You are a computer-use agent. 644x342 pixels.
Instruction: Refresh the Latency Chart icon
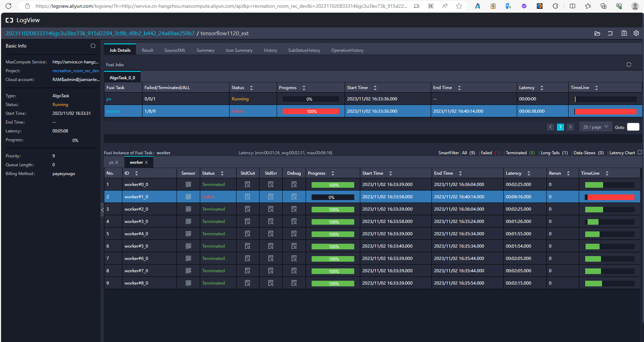(640, 153)
